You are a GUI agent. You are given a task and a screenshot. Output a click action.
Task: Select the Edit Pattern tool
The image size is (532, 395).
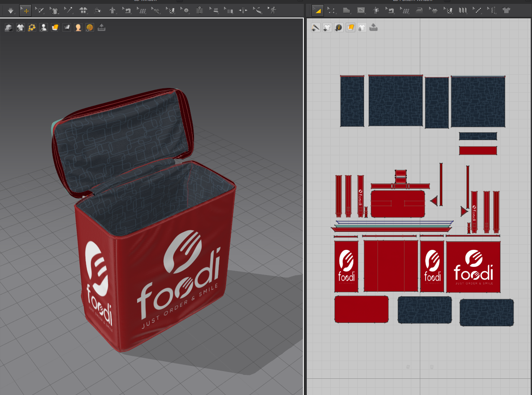331,10
